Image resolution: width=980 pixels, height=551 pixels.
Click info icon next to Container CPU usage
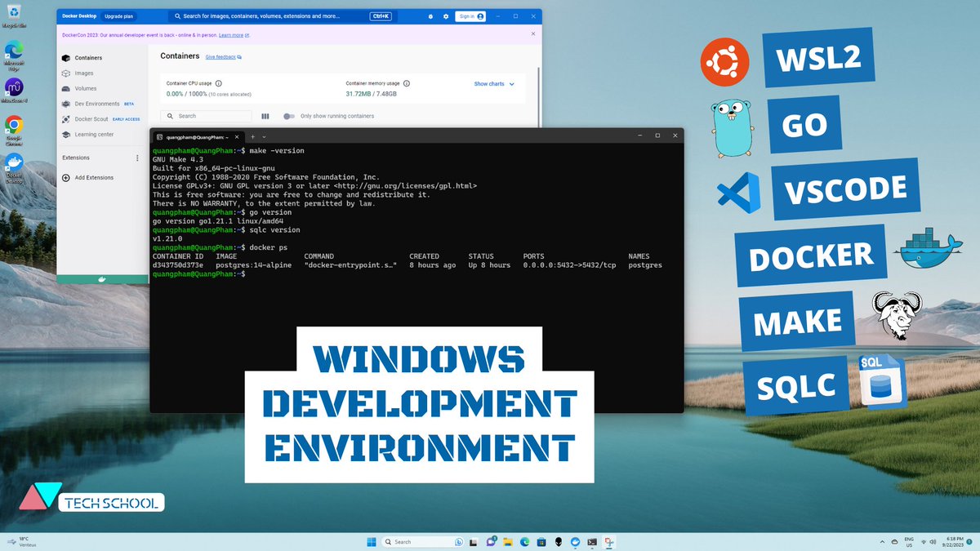click(x=218, y=83)
